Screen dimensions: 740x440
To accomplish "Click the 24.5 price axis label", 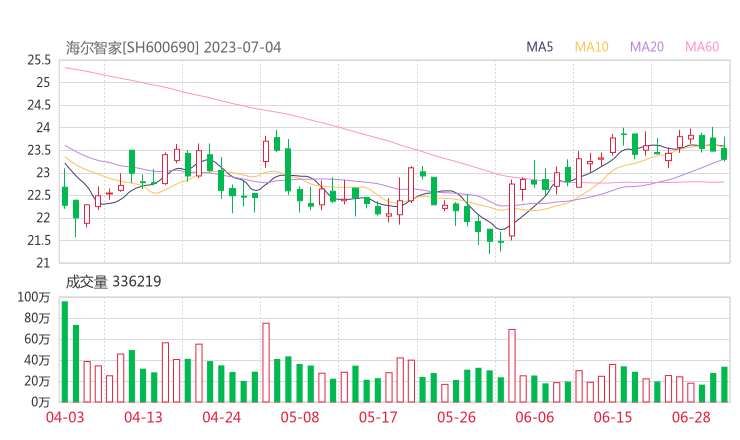I will coord(39,105).
